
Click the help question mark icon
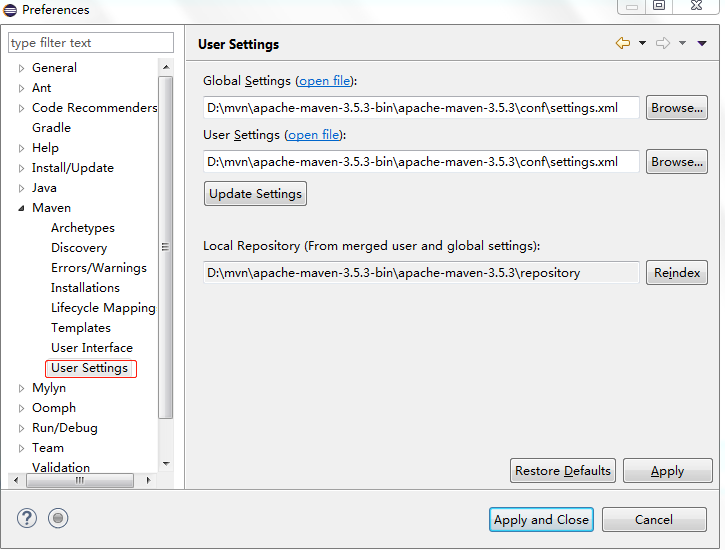pyautogui.click(x=27, y=518)
